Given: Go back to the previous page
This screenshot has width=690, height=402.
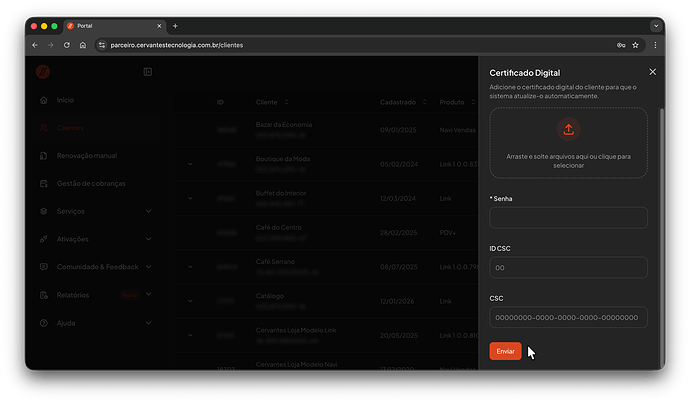Looking at the screenshot, I should pos(35,45).
